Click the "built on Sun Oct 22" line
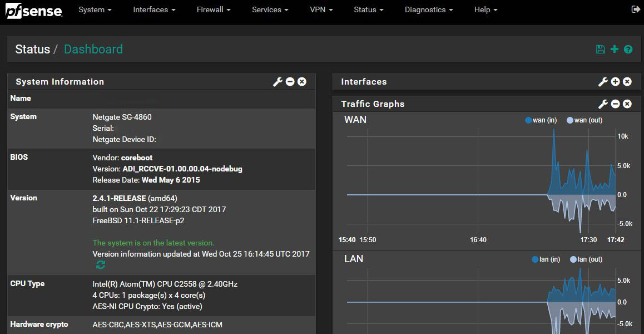This screenshot has width=644, height=334. click(159, 209)
